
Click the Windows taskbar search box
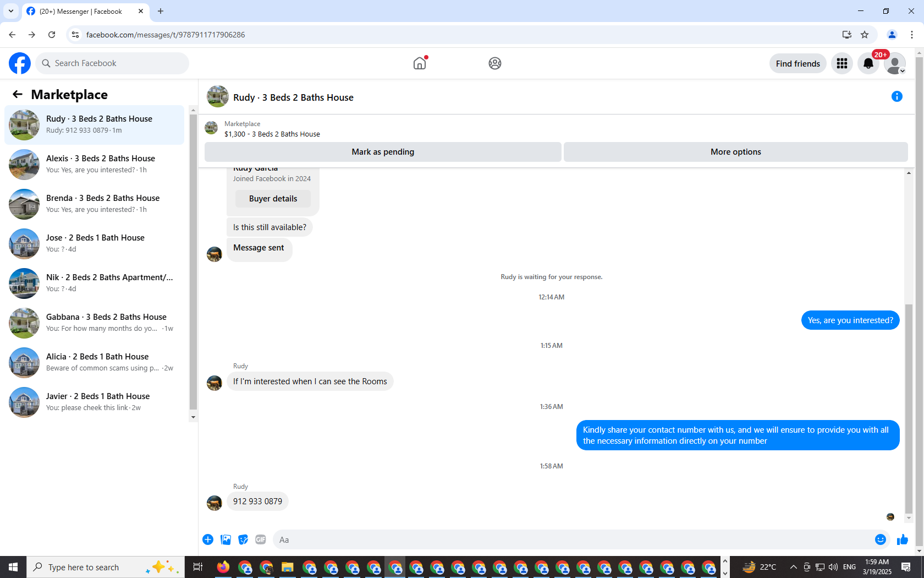[x=106, y=567]
